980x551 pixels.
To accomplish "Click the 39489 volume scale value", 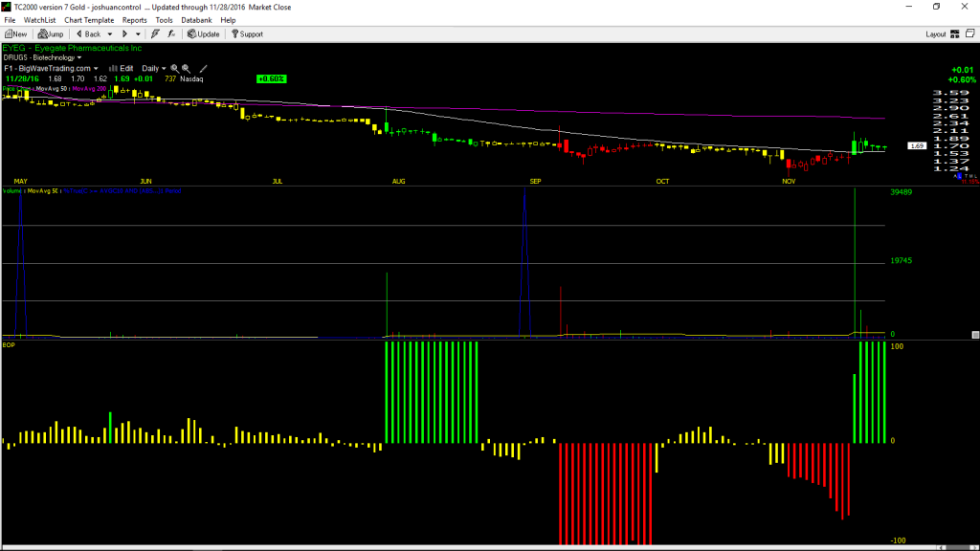I will [902, 191].
